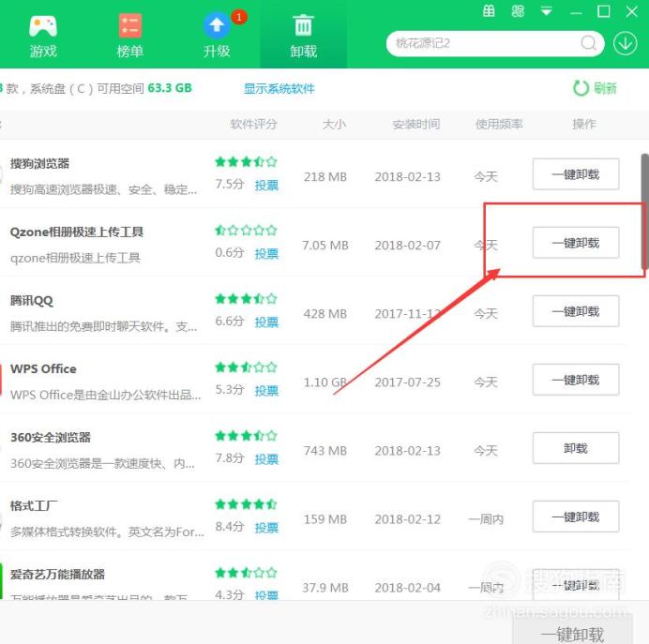Uninstall 搜狗浏览器 with 一键卸载

click(576, 174)
